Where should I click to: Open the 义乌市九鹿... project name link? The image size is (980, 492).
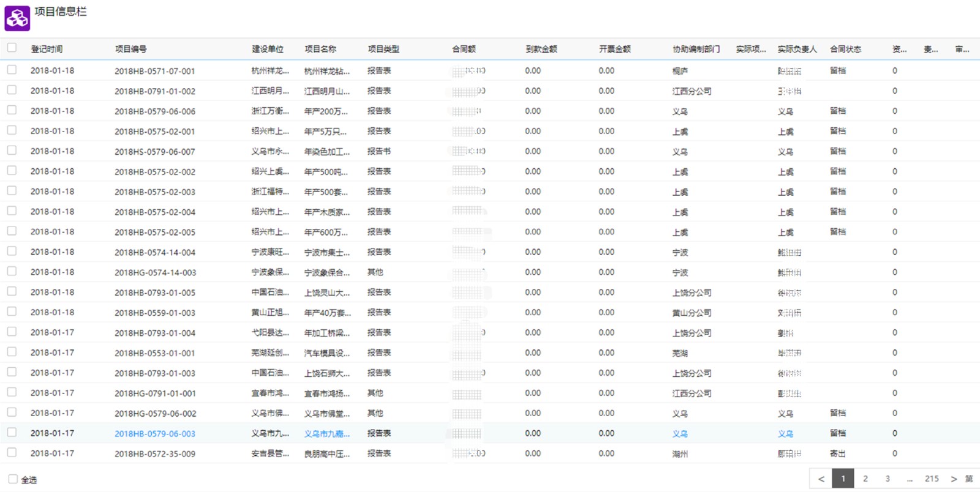(x=327, y=433)
